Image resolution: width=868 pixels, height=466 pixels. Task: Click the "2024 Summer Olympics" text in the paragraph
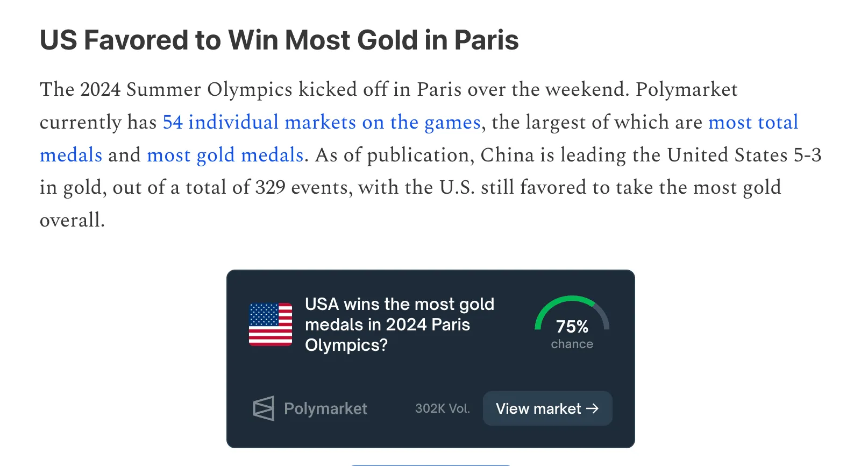(187, 90)
